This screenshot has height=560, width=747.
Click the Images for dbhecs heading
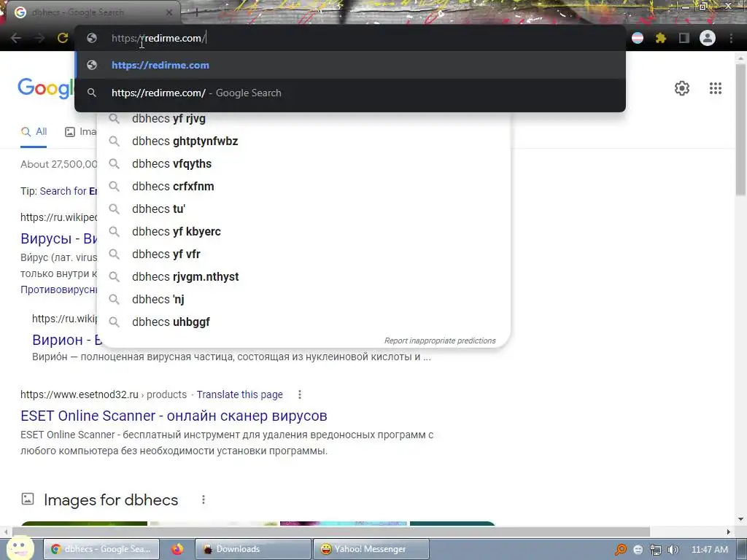[111, 500]
